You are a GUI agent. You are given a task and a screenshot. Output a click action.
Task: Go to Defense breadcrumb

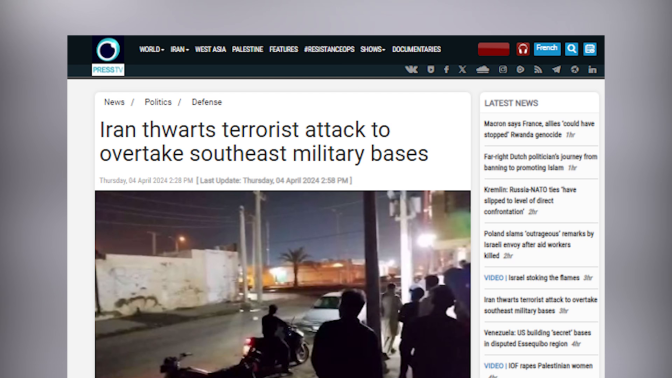pyautogui.click(x=207, y=102)
